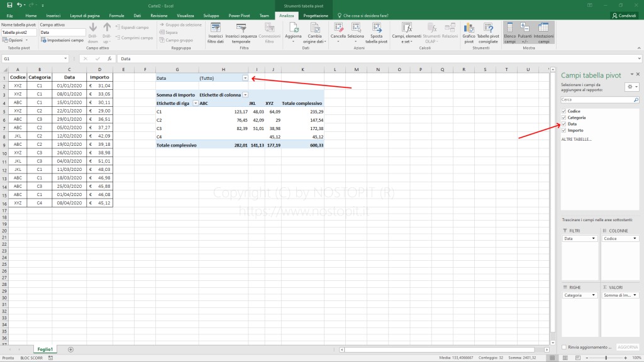Click the AGGIORNA button in field pane
This screenshot has width=644, height=362.
(628, 347)
